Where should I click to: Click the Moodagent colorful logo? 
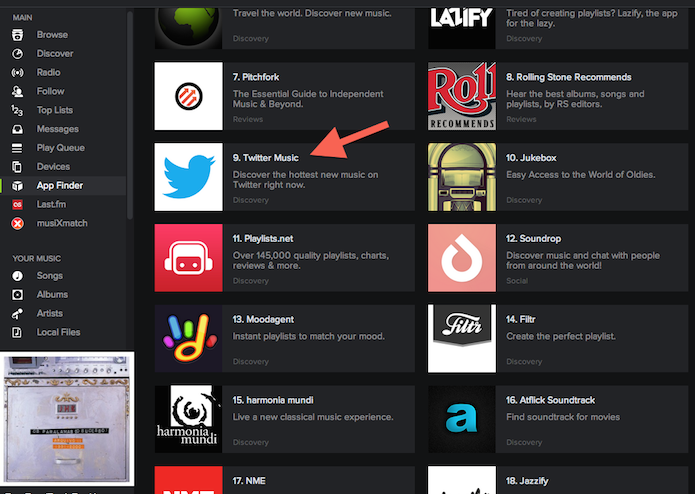tap(188, 338)
